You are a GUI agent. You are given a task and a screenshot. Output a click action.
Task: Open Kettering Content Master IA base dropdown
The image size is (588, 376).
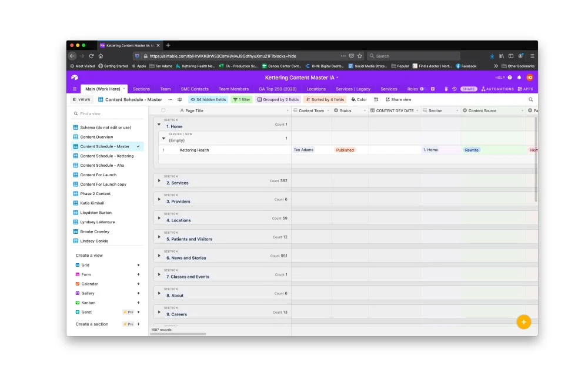click(302, 78)
